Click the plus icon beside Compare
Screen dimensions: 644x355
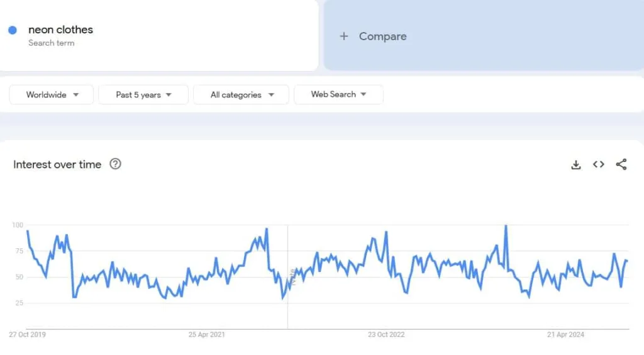click(x=344, y=36)
